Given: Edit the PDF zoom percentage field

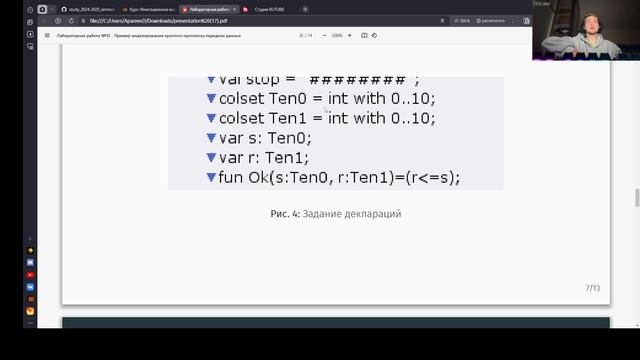Looking at the screenshot, I should point(337,36).
